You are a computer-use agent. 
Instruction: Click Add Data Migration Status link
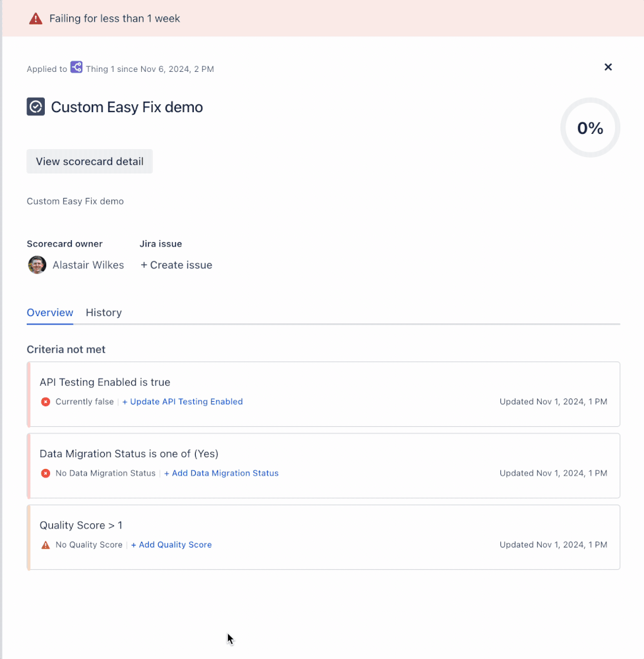click(x=221, y=473)
